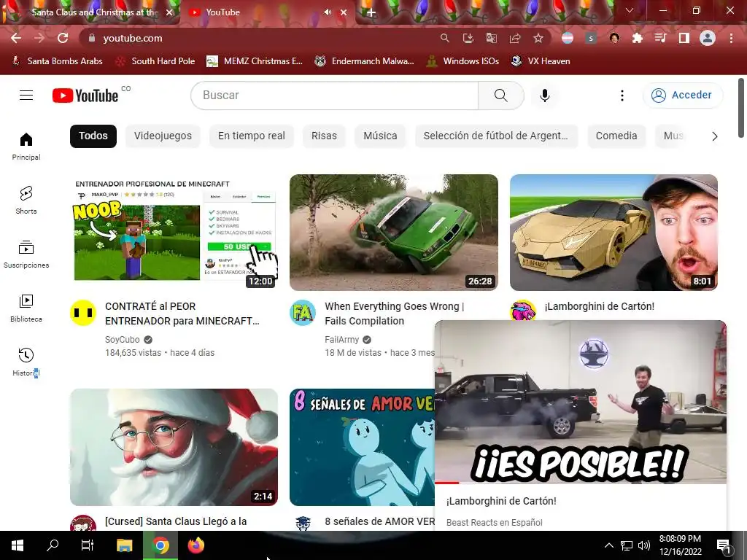The width and height of the screenshot is (747, 560).
Task: Open Endermanch Malware bookmark
Action: tap(365, 61)
